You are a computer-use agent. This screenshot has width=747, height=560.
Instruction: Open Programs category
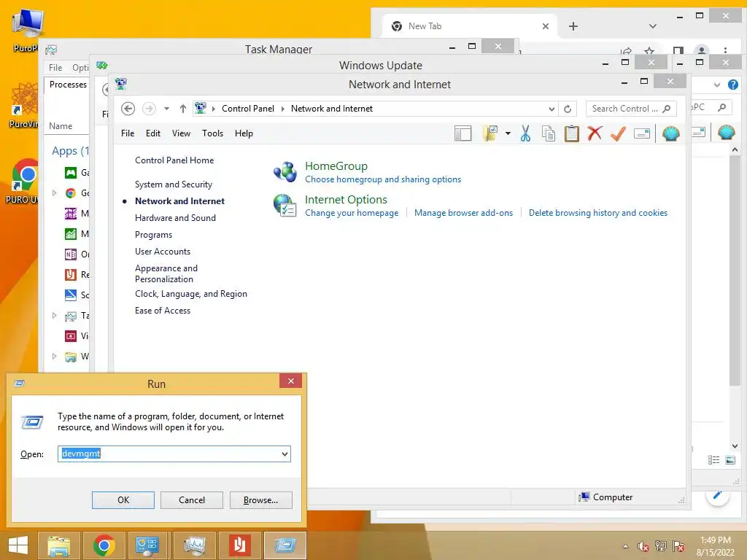coord(153,235)
